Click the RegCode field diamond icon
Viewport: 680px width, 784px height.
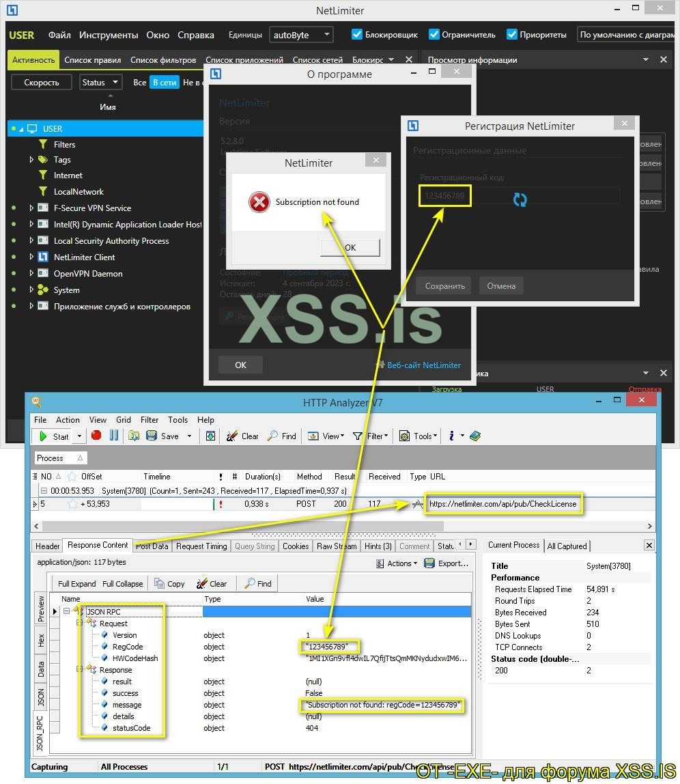(104, 647)
